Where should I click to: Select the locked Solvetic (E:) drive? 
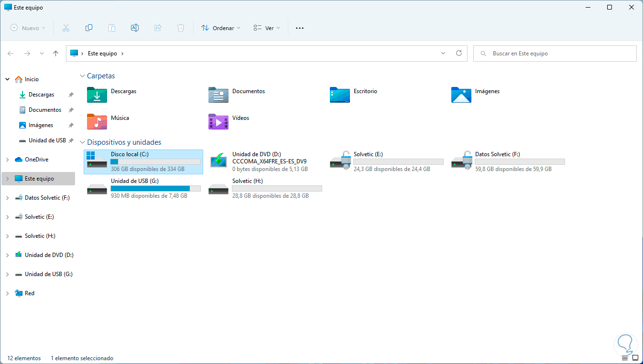pos(386,161)
